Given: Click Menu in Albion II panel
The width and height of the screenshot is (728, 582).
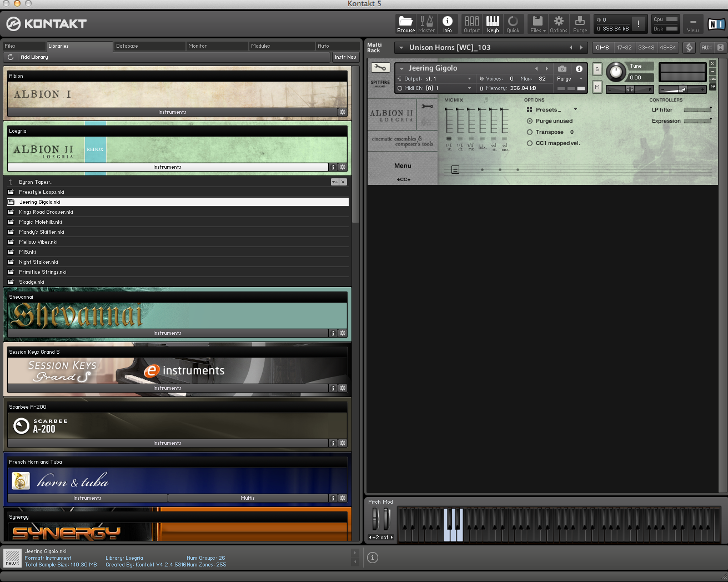Looking at the screenshot, I should [403, 166].
